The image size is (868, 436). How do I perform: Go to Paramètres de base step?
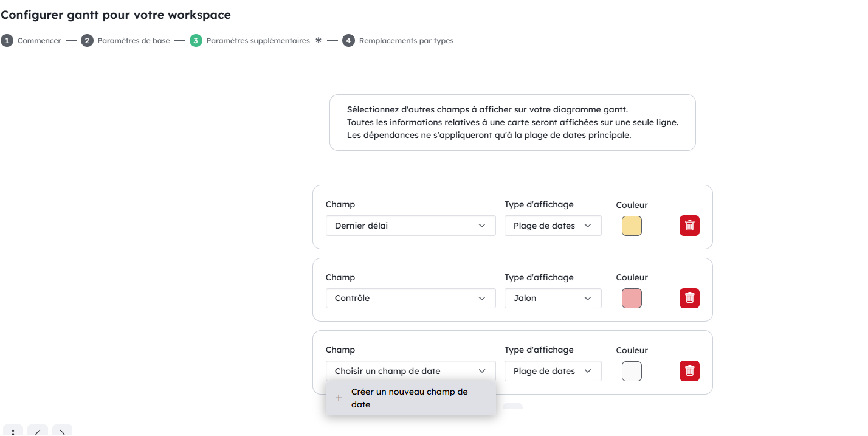(133, 41)
